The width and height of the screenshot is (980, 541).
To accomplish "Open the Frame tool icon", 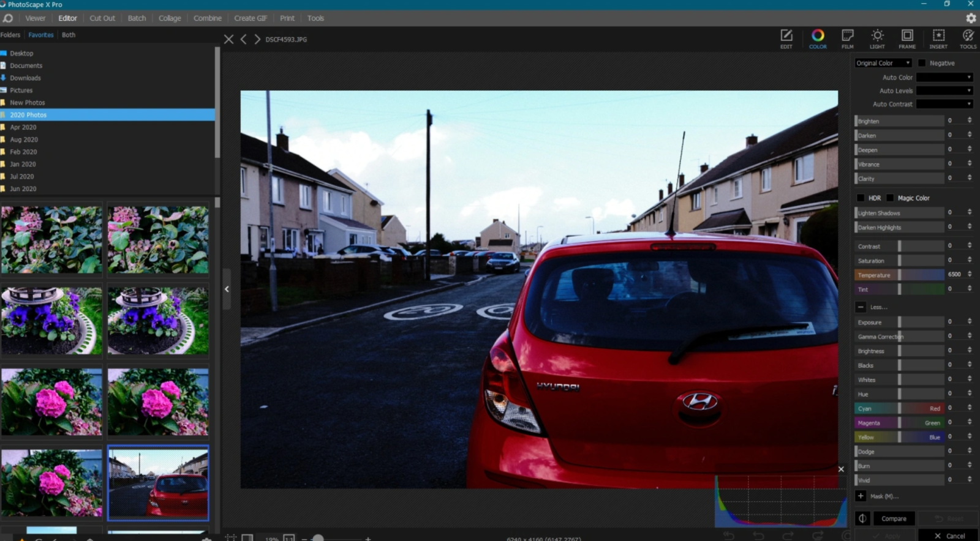I will 907,38.
